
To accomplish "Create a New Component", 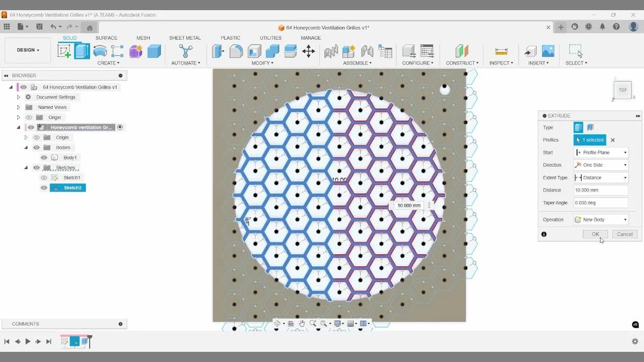I will (349, 51).
